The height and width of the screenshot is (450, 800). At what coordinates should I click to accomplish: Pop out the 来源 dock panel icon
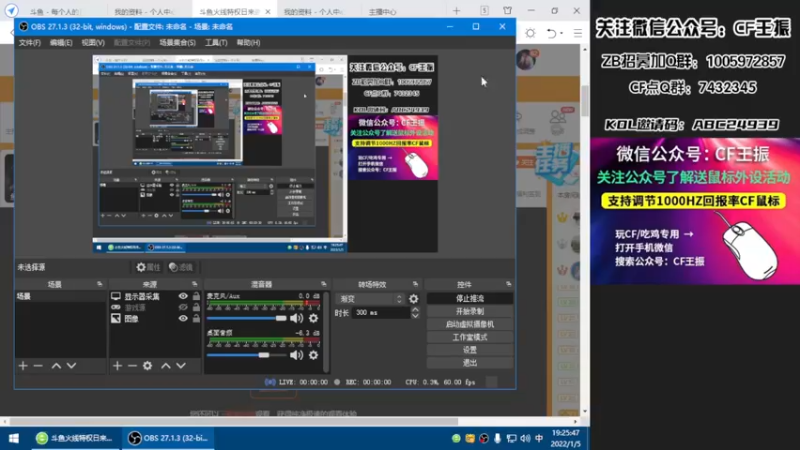coord(194,284)
